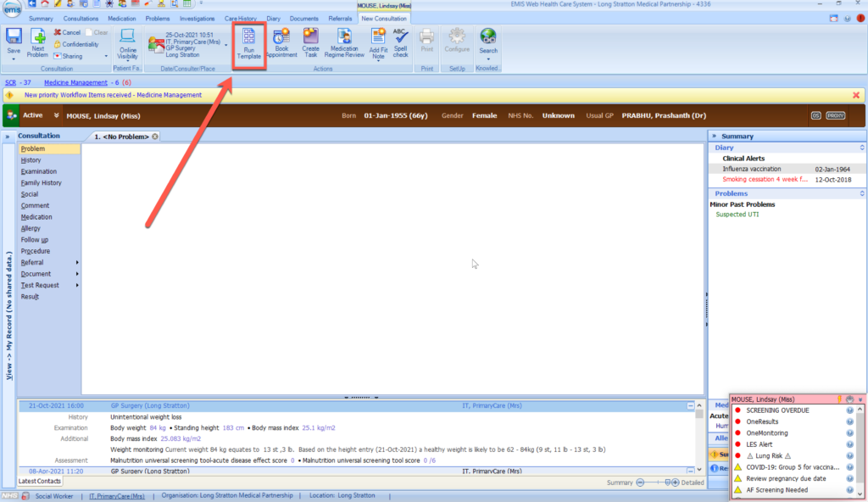Click the Summary-Detailed slider handle
Screen dimensions: 868x502
point(668,482)
